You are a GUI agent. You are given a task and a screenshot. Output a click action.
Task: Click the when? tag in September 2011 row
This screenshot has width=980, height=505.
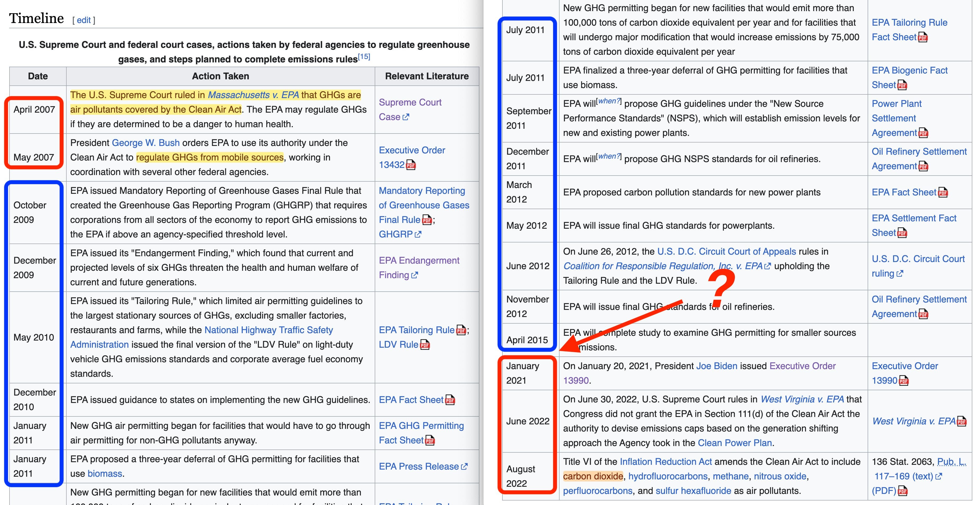coord(610,101)
